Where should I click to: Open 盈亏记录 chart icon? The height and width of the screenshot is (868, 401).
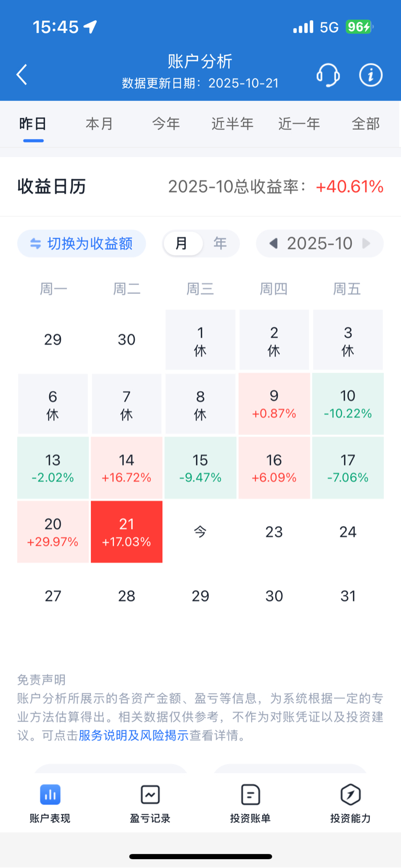coord(150,795)
